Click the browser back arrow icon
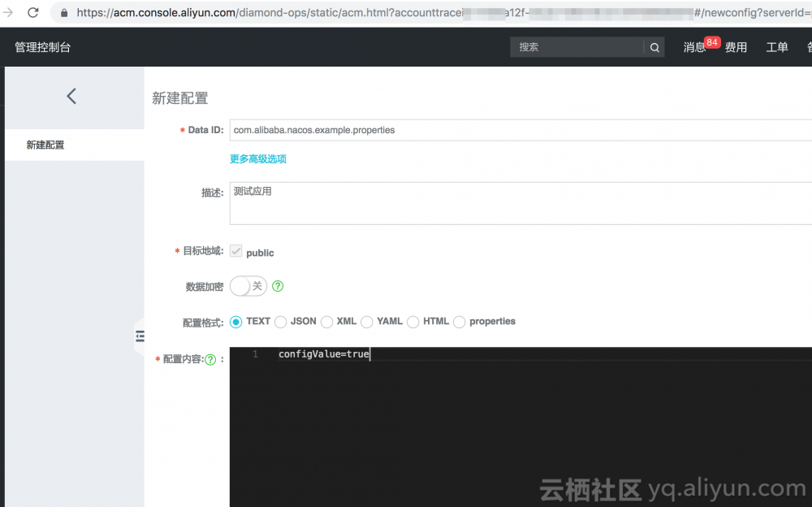Image resolution: width=812 pixels, height=507 pixels. coord(10,12)
